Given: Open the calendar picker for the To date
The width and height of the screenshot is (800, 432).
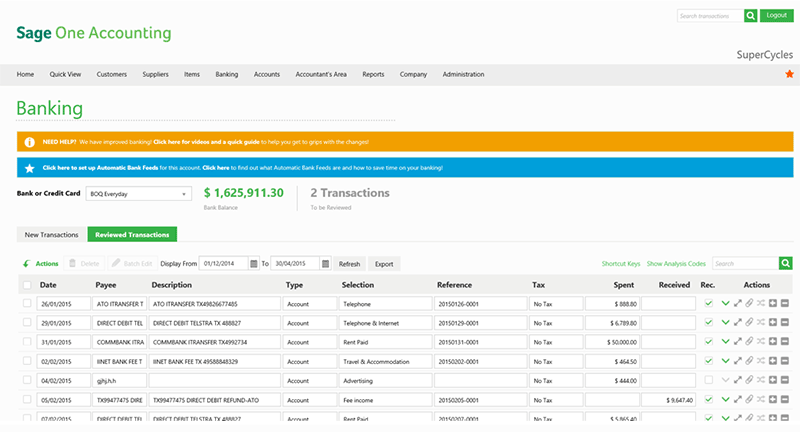Looking at the screenshot, I should [x=326, y=264].
